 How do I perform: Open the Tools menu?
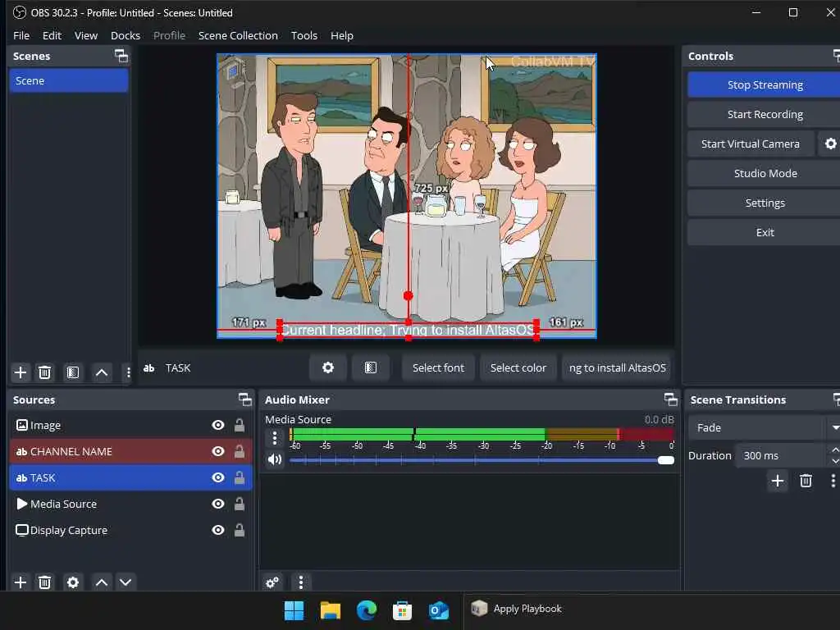(304, 35)
